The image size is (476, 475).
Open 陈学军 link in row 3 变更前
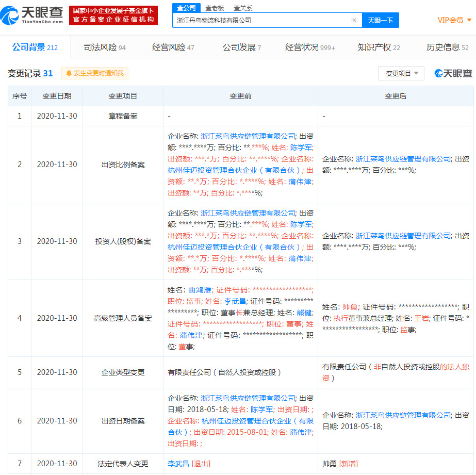pos(301,224)
